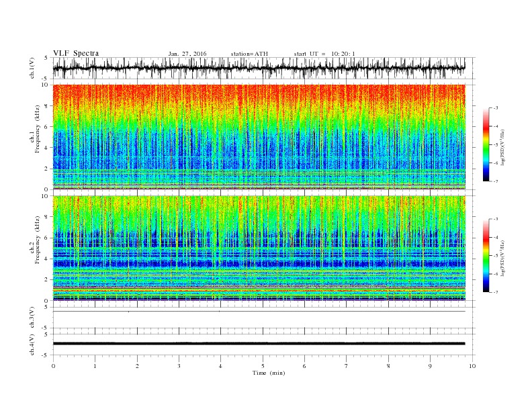Click the ch.1 color scale "log(PSD)(V²/Hz)" label

click(x=503, y=147)
